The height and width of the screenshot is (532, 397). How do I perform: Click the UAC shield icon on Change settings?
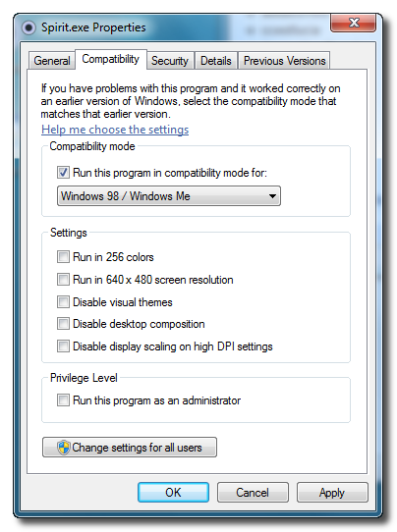pyautogui.click(x=64, y=448)
